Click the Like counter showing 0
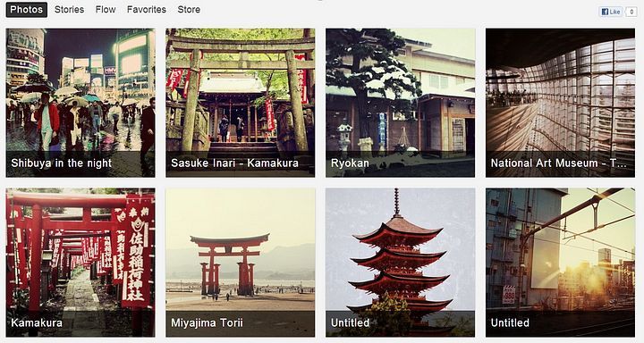Viewport: 644px width, 343px height. tap(631, 12)
